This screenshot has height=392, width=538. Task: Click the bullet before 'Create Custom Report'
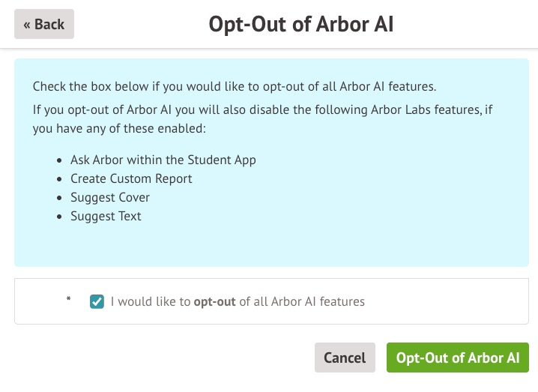60,179
